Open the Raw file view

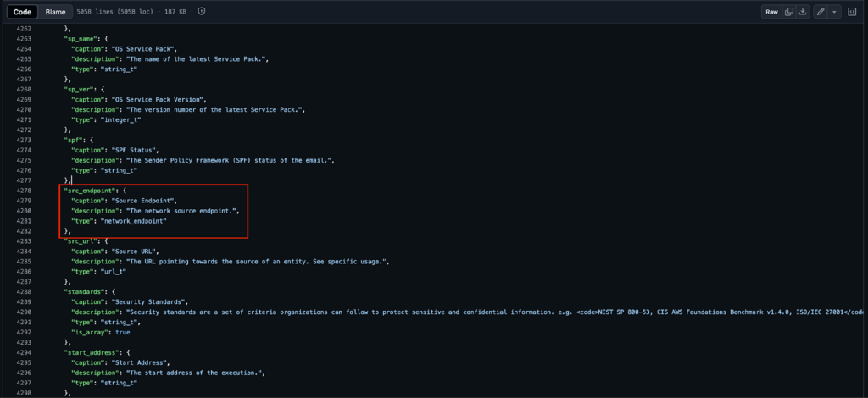point(771,12)
